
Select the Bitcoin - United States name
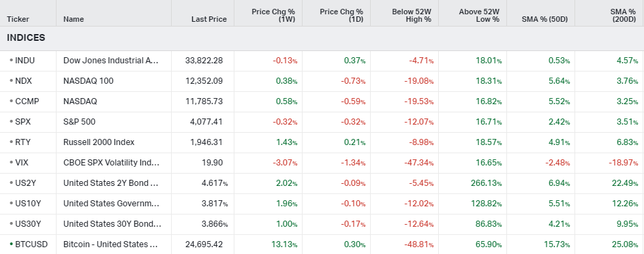pos(110,244)
